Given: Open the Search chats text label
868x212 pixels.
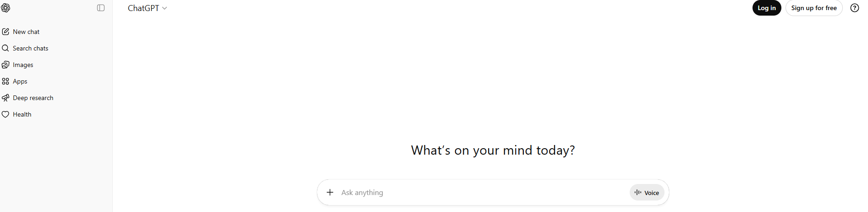Looking at the screenshot, I should click(x=30, y=48).
